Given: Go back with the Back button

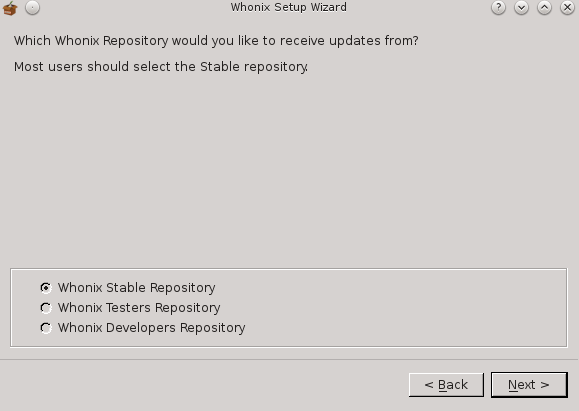Looking at the screenshot, I should tap(446, 385).
